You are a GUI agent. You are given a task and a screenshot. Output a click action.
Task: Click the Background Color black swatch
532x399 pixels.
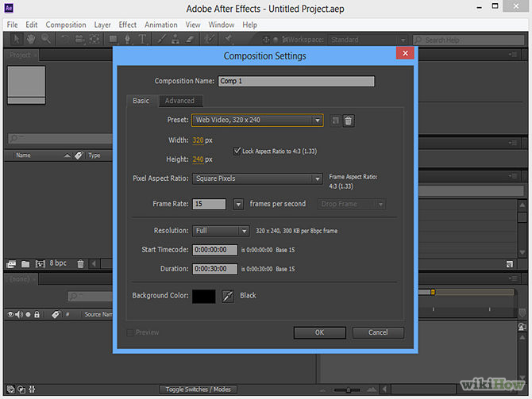[x=203, y=296]
